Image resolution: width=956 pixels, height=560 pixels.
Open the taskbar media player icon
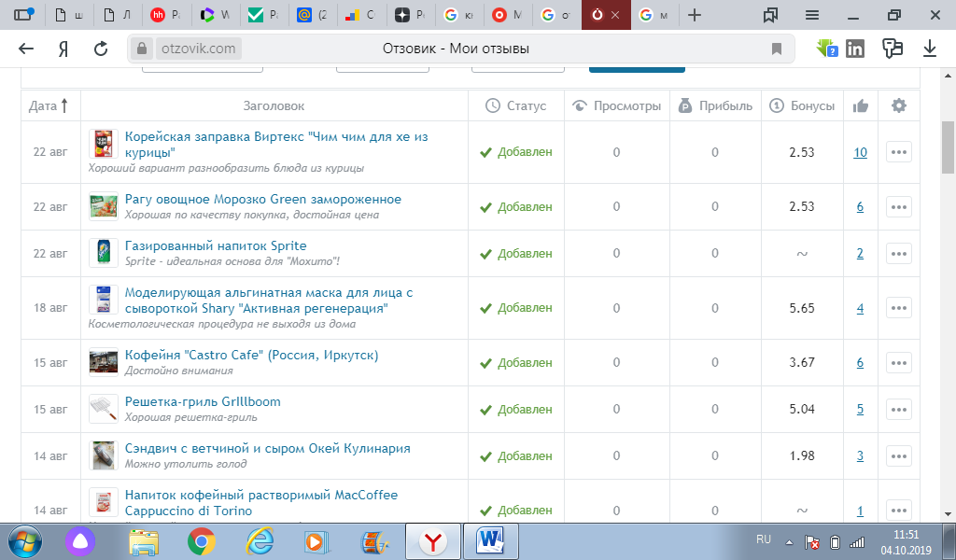[x=316, y=541]
